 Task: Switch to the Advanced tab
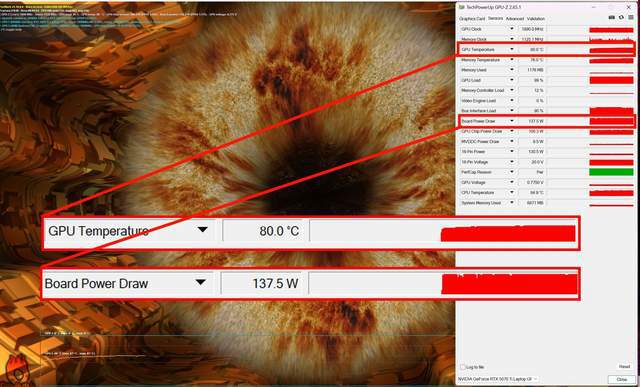(x=514, y=19)
